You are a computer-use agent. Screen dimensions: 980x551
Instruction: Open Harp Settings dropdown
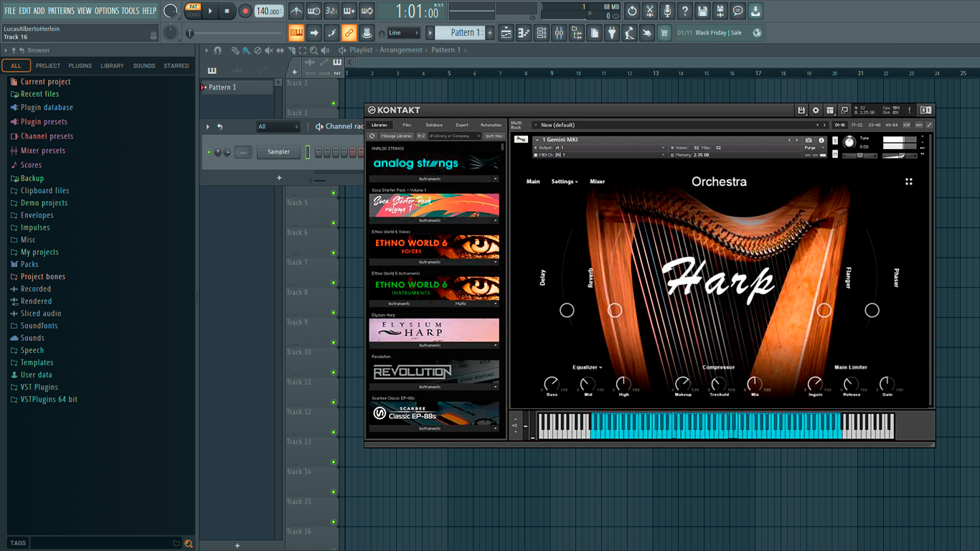[x=565, y=182]
